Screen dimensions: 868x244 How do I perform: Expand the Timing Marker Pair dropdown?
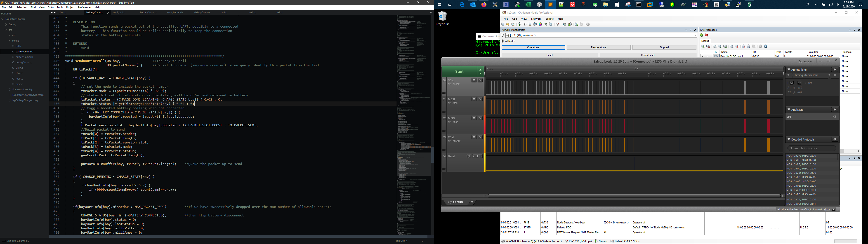coord(829,75)
